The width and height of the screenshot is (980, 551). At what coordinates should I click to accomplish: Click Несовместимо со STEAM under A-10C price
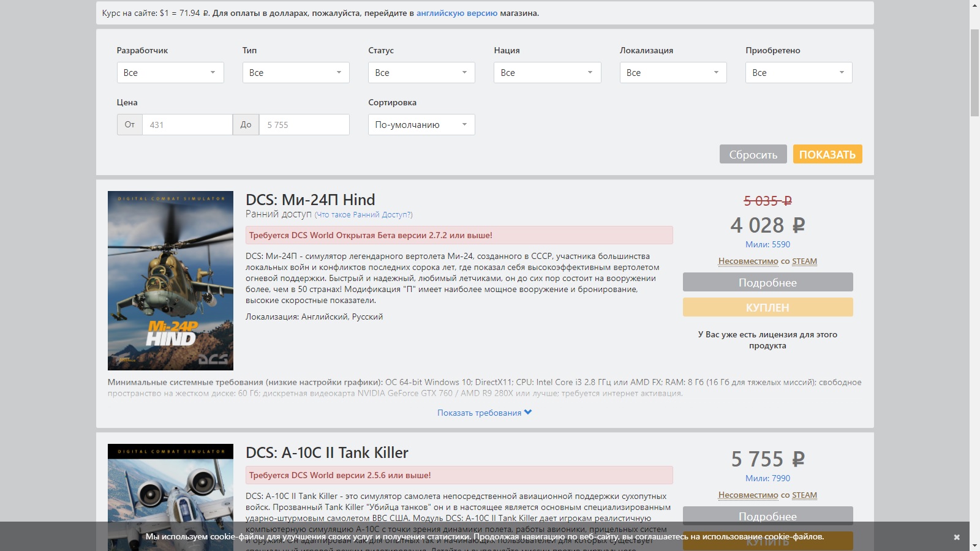click(767, 495)
